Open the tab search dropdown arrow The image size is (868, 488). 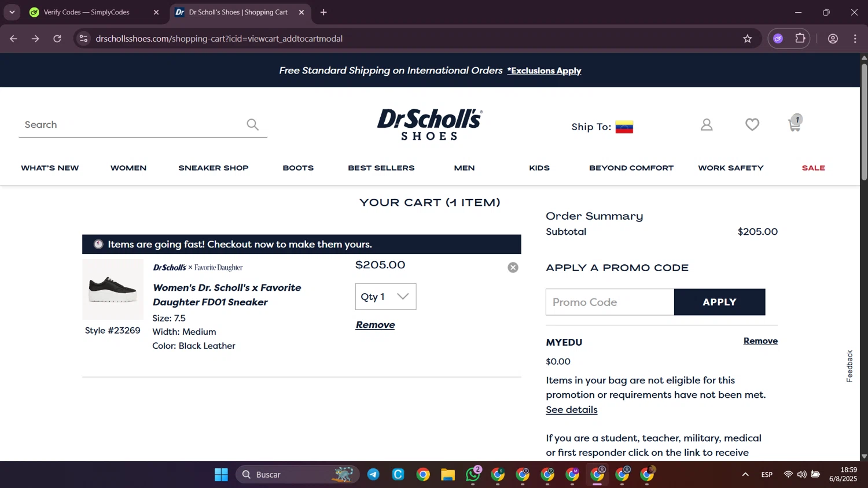pos(12,12)
